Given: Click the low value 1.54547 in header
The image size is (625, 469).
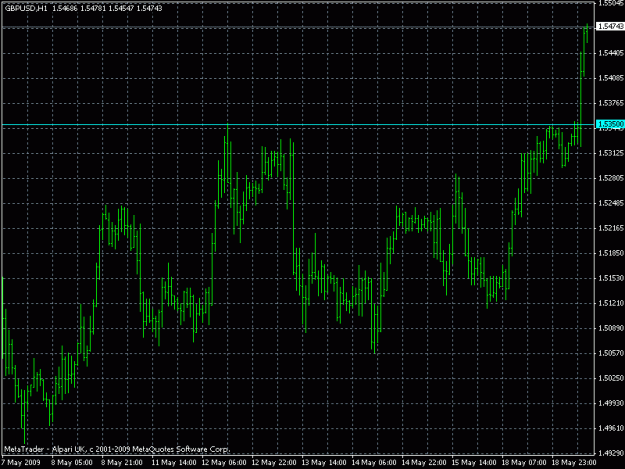Looking at the screenshot, I should [x=121, y=8].
